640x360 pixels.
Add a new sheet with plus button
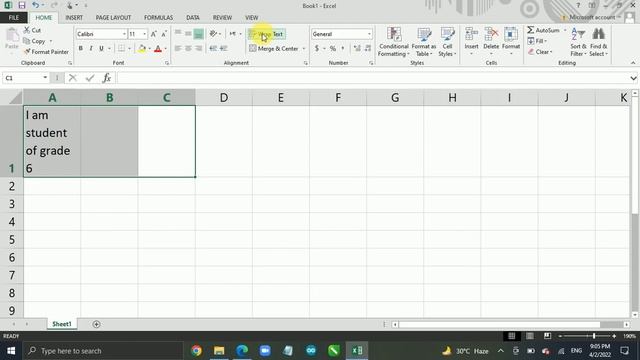point(96,324)
